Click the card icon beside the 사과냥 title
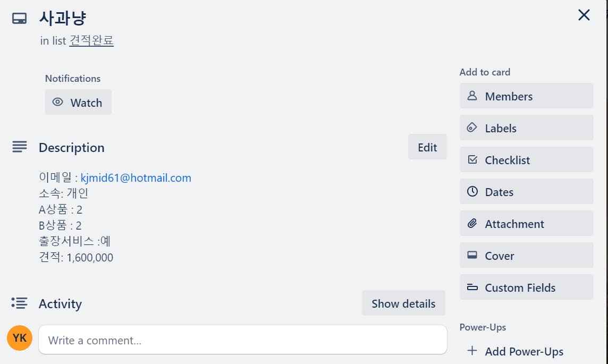The image size is (608, 364). [19, 19]
